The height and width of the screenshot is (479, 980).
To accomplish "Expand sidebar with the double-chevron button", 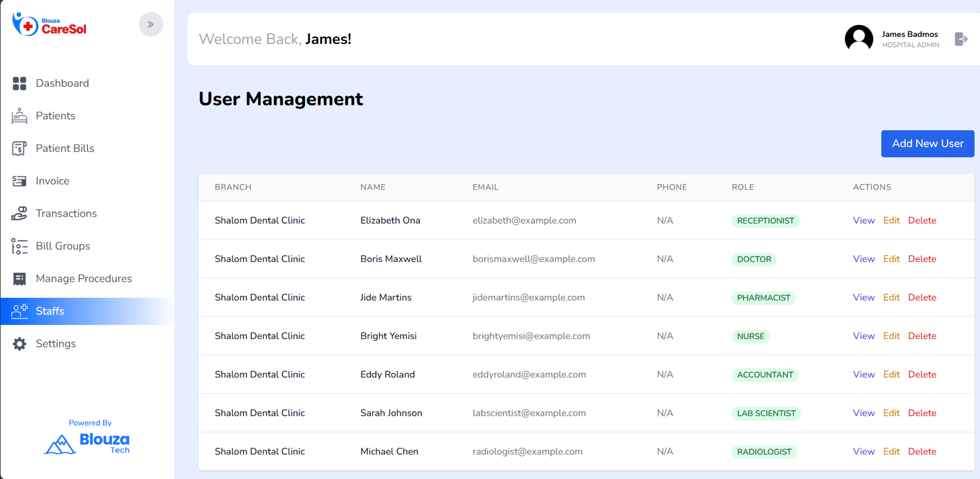I will pos(151,25).
